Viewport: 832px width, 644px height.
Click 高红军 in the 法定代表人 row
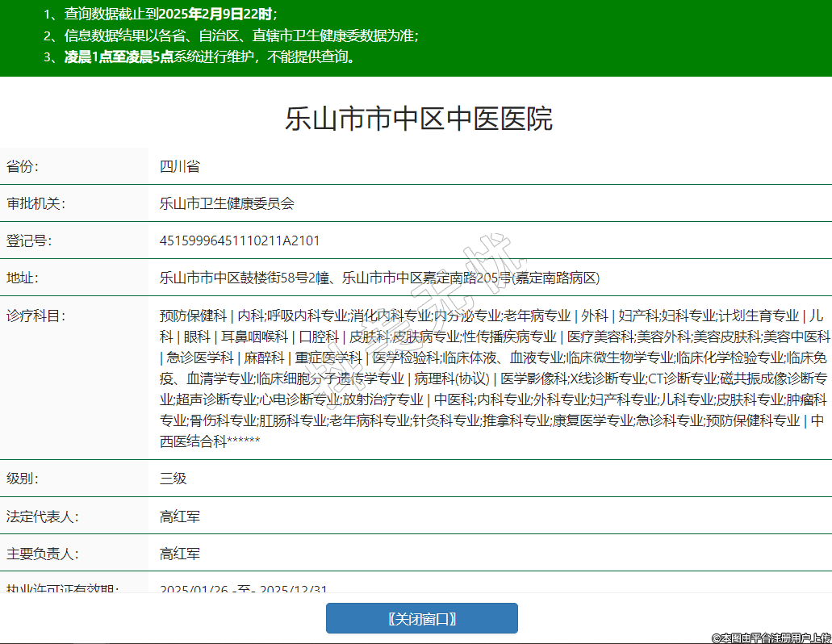(179, 516)
